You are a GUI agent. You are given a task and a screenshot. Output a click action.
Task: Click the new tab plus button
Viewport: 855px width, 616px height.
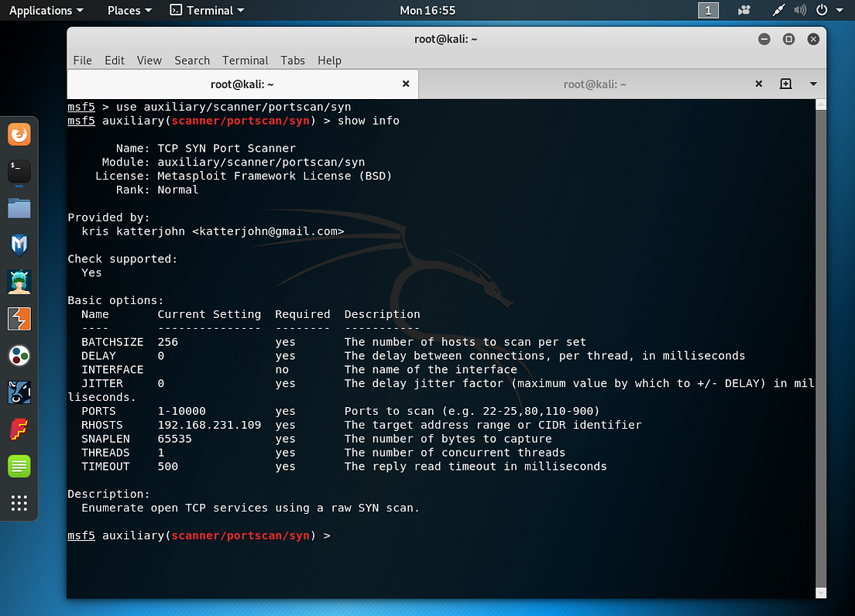(x=786, y=84)
